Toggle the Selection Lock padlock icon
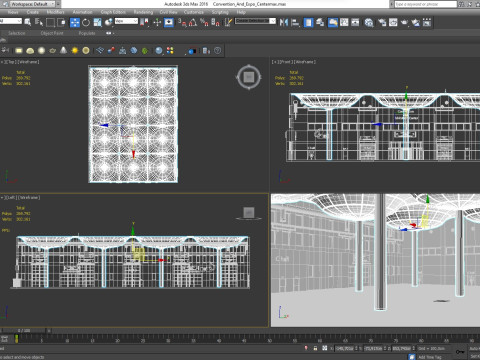The image size is (480, 360). 315,348
